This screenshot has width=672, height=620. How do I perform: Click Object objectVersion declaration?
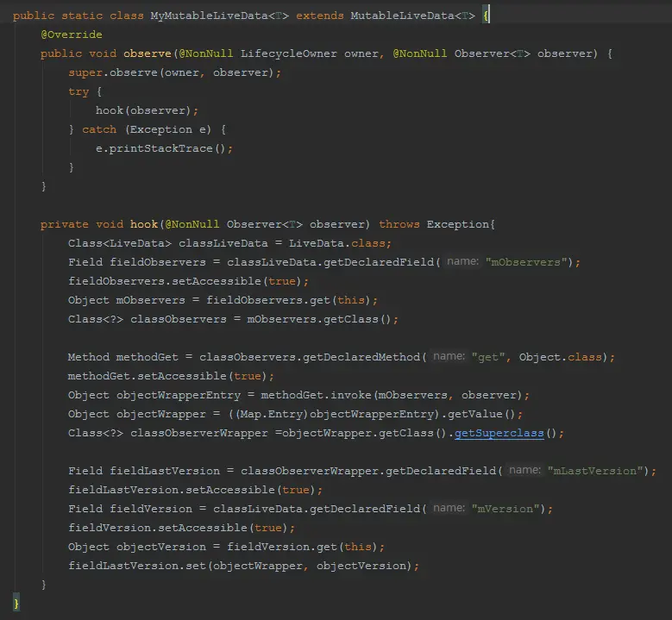(x=137, y=548)
